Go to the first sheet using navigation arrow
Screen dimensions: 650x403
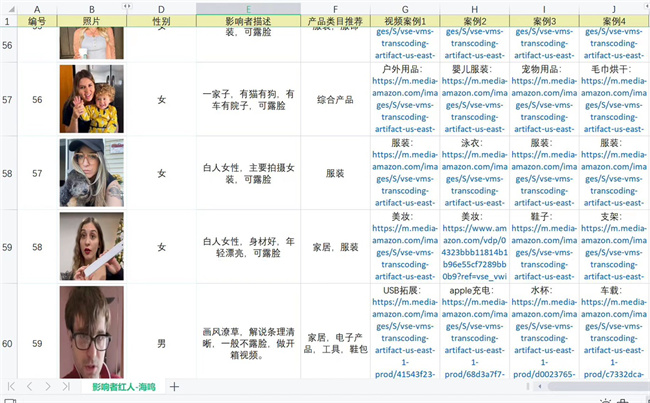coord(11,386)
